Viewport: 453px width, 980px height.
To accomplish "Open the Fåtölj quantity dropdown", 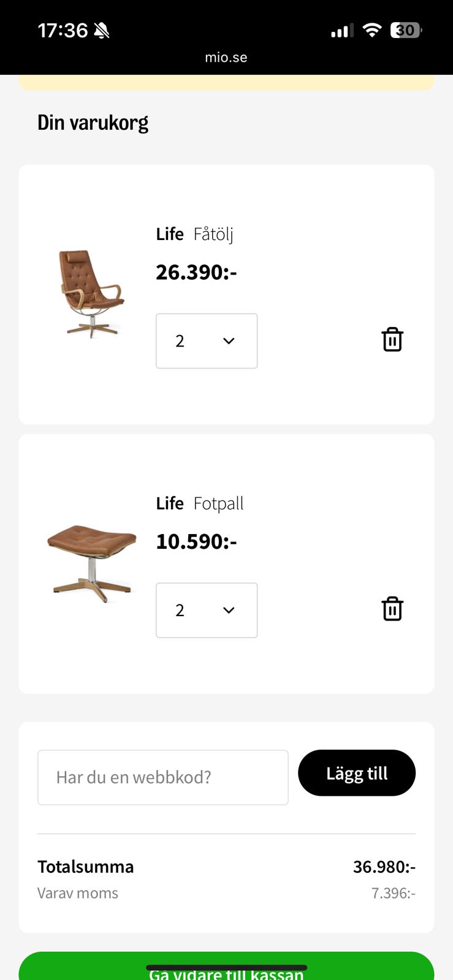I will point(207,341).
